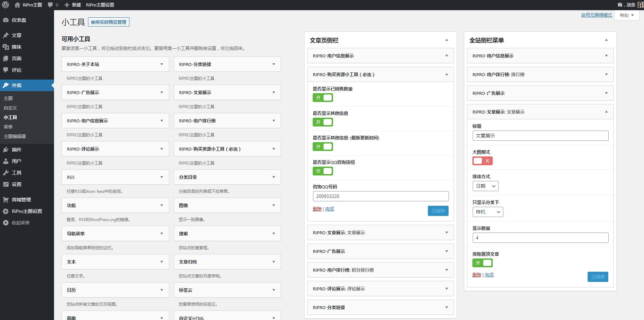This screenshot has width=644, height=320.
Task: Click the RiPro主题设置 gear icon in sidebar
Action: point(6,211)
